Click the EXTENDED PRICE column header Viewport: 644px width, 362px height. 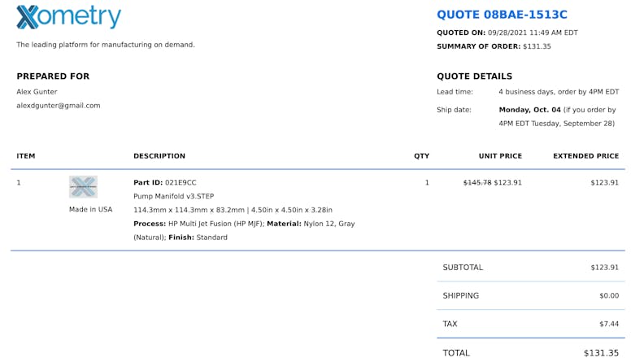tap(585, 156)
